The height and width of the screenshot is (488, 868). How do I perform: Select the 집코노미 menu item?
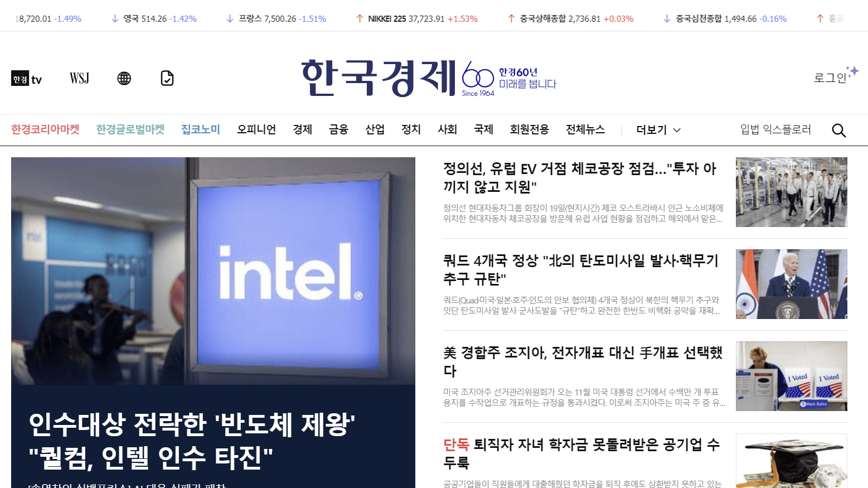(200, 128)
